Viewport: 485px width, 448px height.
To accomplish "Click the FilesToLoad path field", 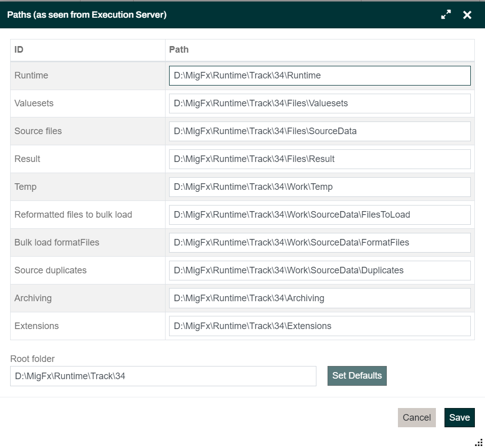I will pyautogui.click(x=319, y=215).
